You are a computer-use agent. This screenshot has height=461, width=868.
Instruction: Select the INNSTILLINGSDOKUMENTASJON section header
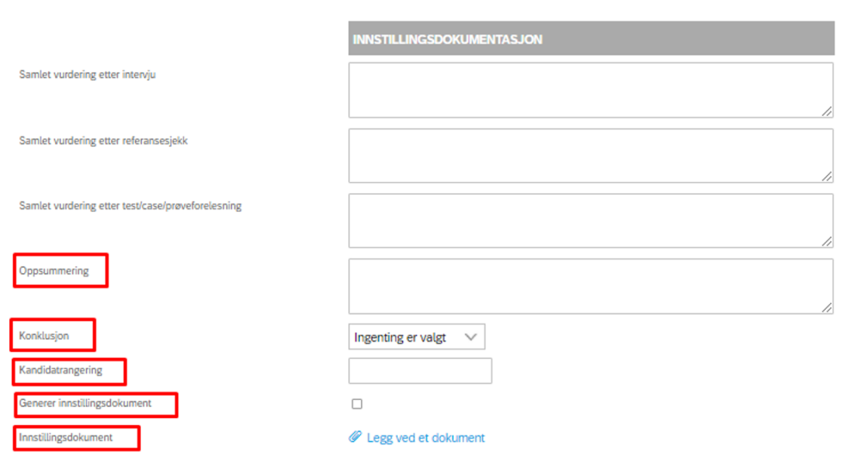[x=591, y=38]
